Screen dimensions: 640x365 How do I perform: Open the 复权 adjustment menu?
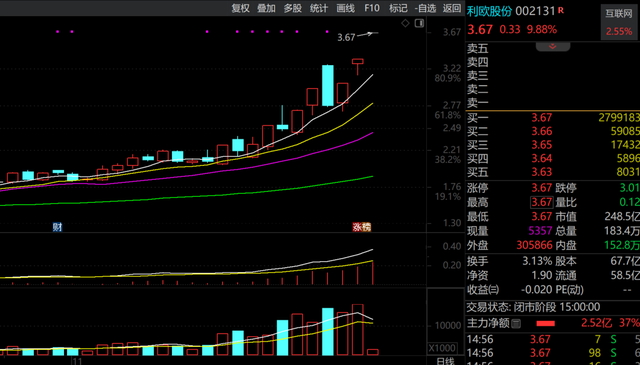pos(240,8)
